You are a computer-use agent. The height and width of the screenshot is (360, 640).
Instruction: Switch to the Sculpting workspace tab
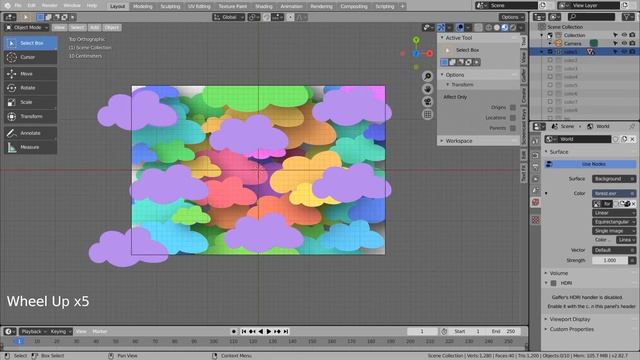coord(170,6)
